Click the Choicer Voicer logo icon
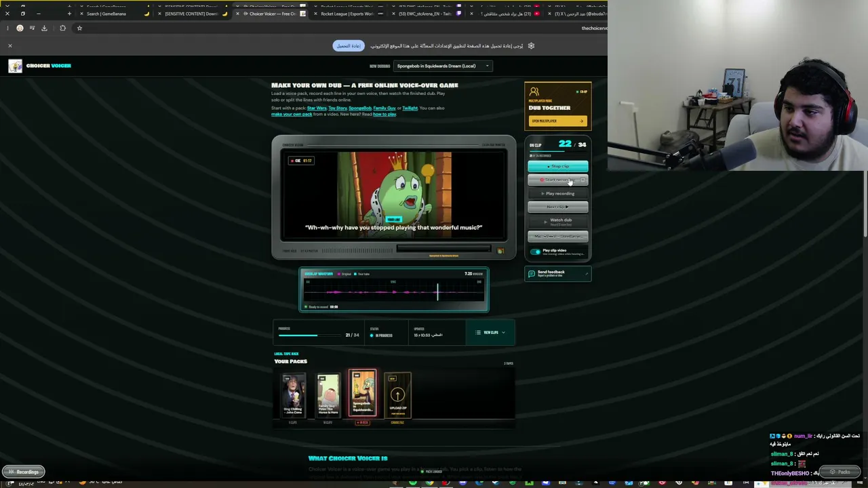The image size is (868, 488). pyautogui.click(x=15, y=66)
